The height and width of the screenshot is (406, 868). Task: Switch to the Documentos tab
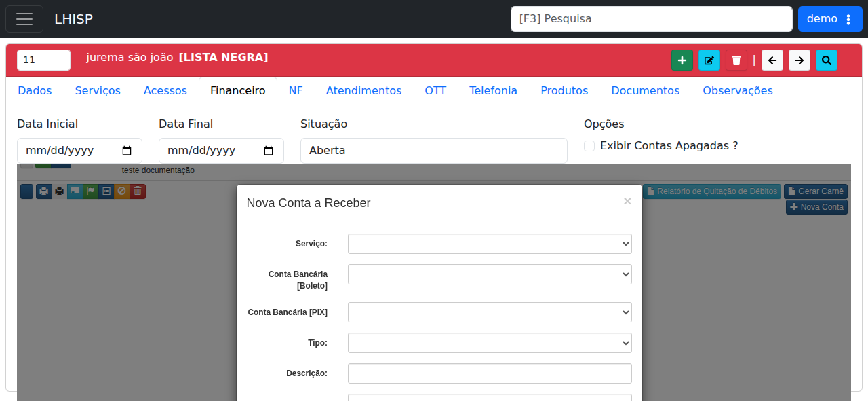pos(646,91)
